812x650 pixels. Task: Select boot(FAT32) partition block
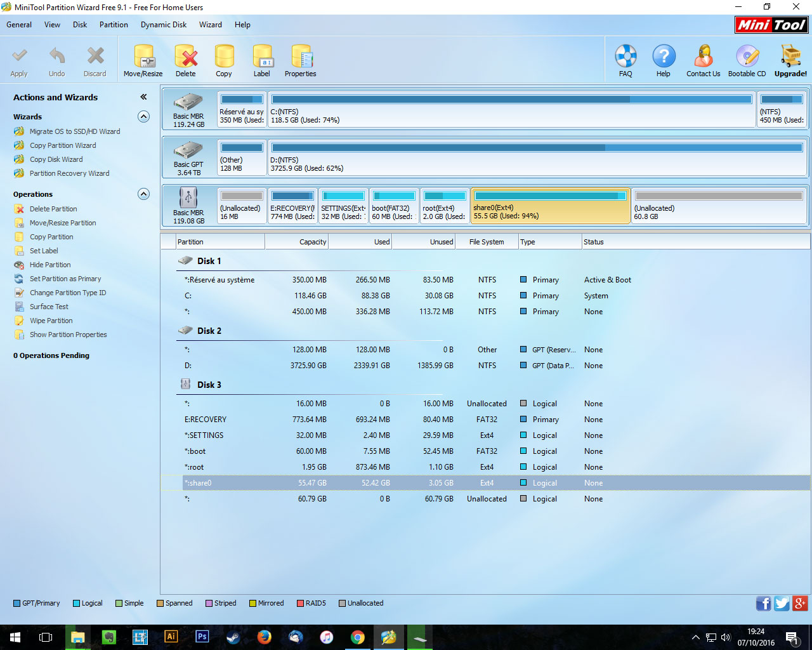point(394,206)
